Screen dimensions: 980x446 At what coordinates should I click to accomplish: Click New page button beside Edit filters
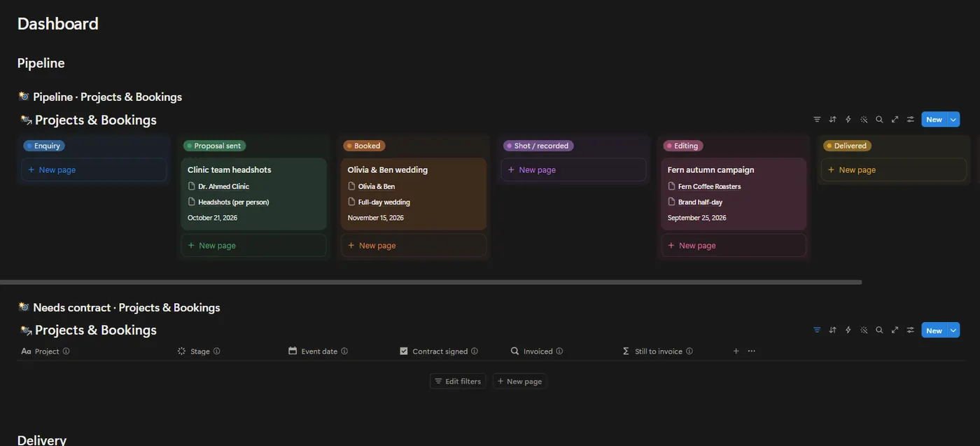pyautogui.click(x=519, y=381)
